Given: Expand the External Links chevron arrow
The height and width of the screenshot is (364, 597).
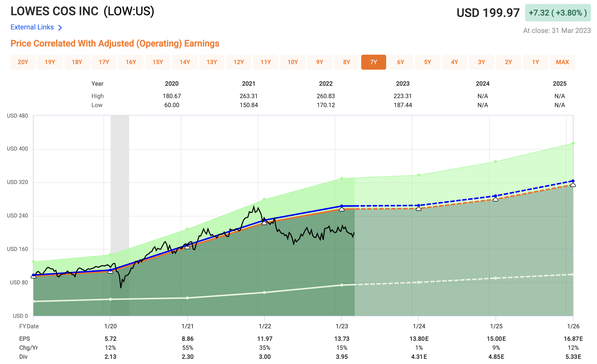Looking at the screenshot, I should tap(60, 27).
